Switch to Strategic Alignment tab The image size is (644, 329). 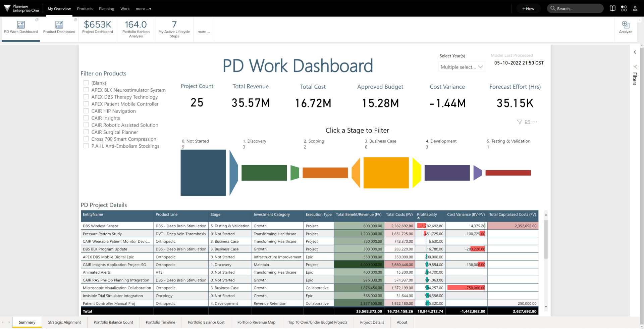click(x=64, y=322)
